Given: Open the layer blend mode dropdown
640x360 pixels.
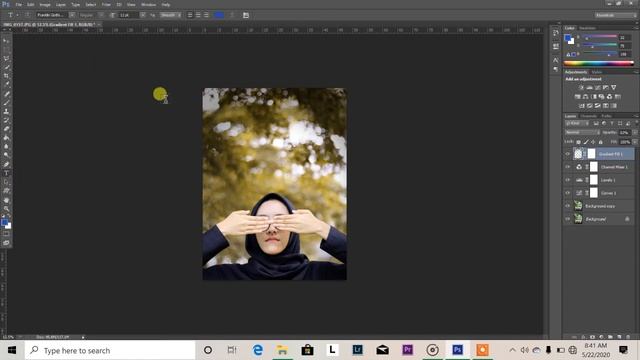Looking at the screenshot, I should click(582, 133).
